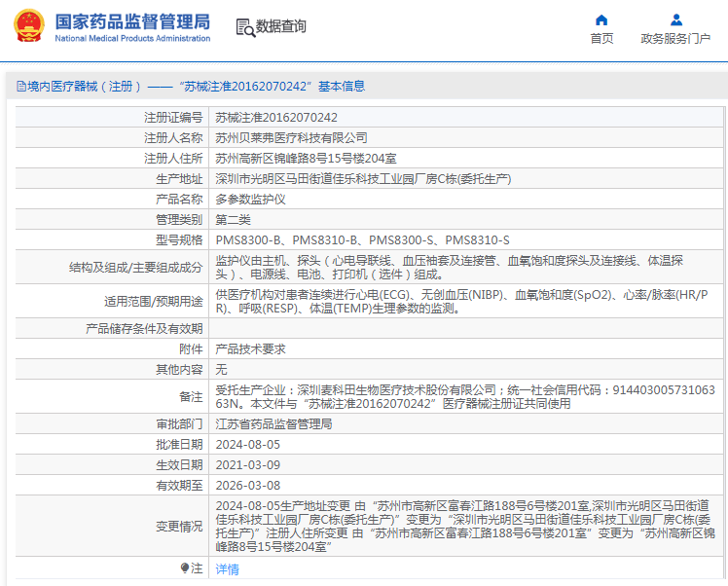Click the 其他内容 value 无
The width and height of the screenshot is (728, 586).
pyautogui.click(x=221, y=370)
